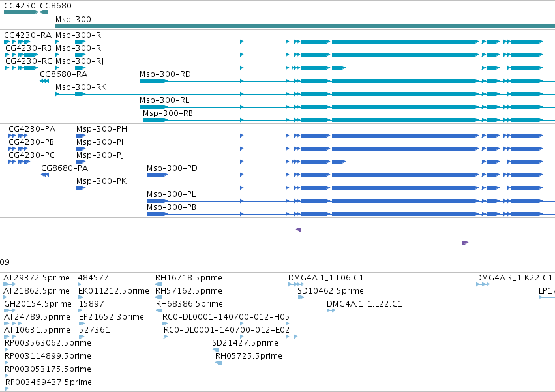Select transcript CG4230-RC label
The image size is (555, 392).
[29, 61]
